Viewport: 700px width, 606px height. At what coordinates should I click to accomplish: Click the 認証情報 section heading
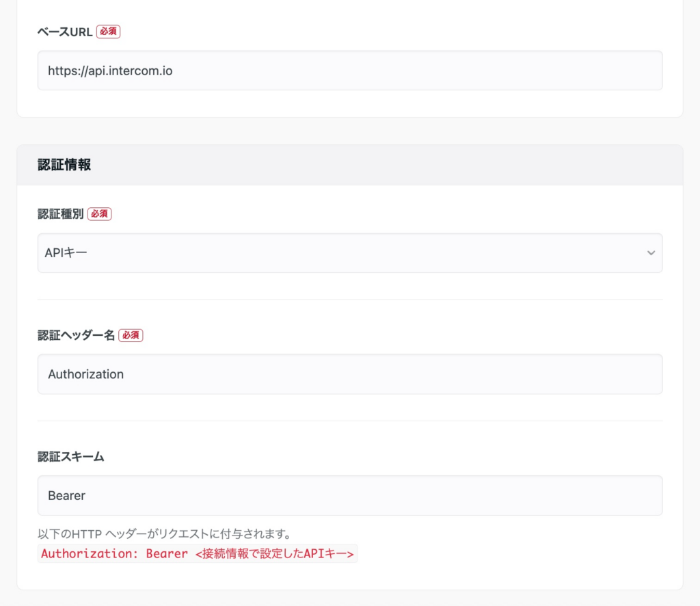coord(64,165)
